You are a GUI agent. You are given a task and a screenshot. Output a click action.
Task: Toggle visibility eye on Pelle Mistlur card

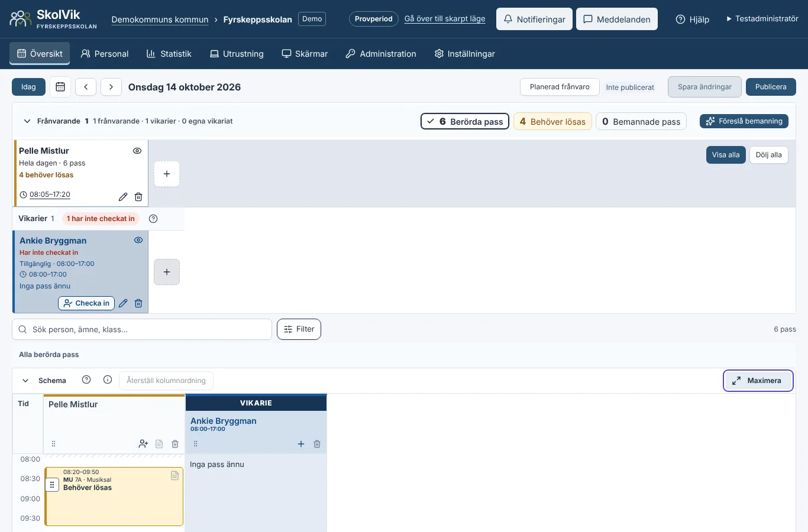pos(137,151)
